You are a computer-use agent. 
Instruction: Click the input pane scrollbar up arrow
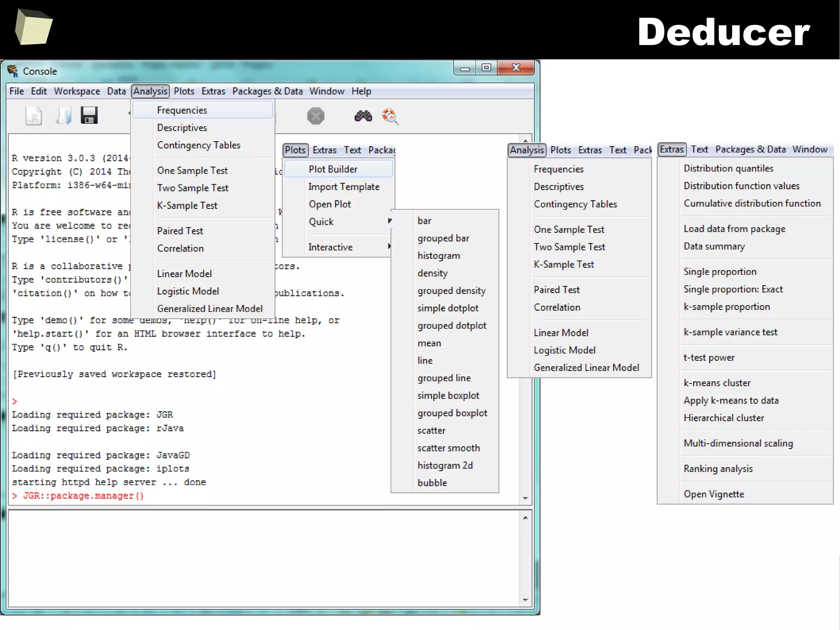pyautogui.click(x=525, y=518)
